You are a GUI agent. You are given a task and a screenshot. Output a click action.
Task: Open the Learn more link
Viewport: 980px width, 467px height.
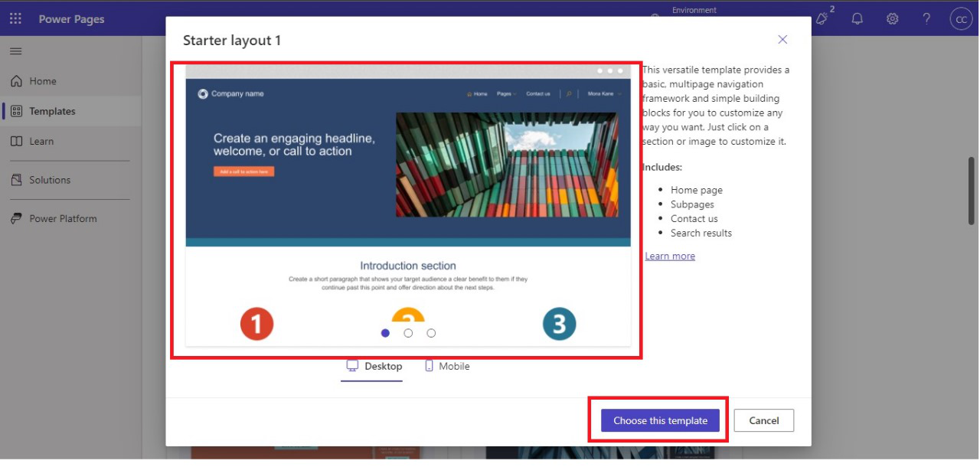pos(670,256)
